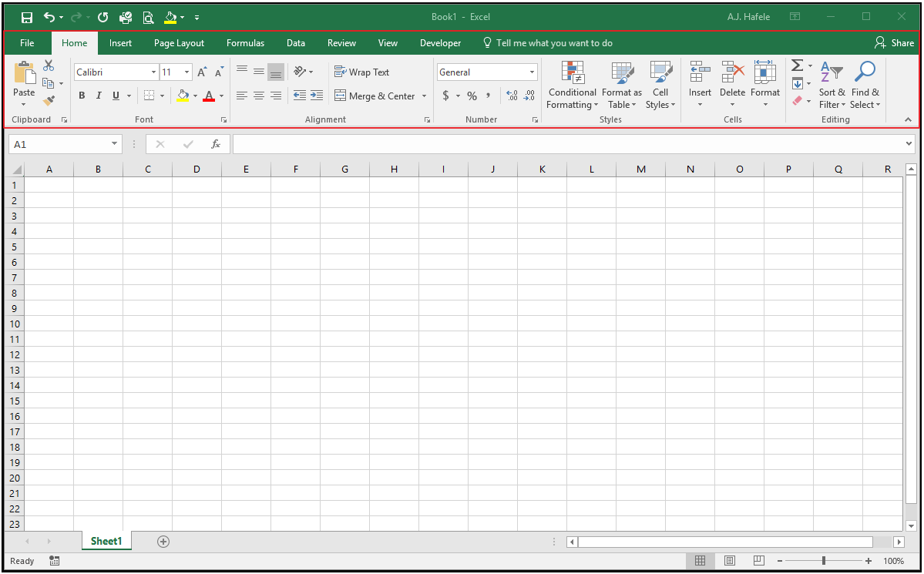Click the Cut scissors icon
924x574 pixels.
(x=49, y=65)
